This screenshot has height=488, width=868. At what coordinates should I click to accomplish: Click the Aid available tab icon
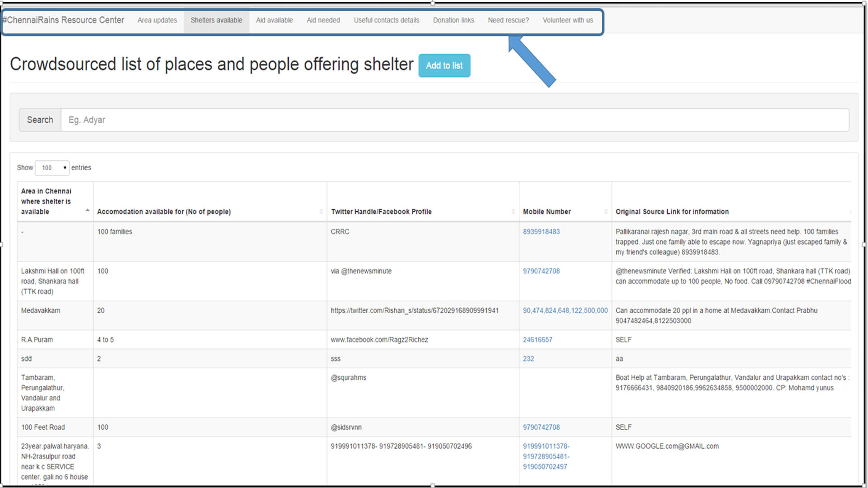[275, 20]
